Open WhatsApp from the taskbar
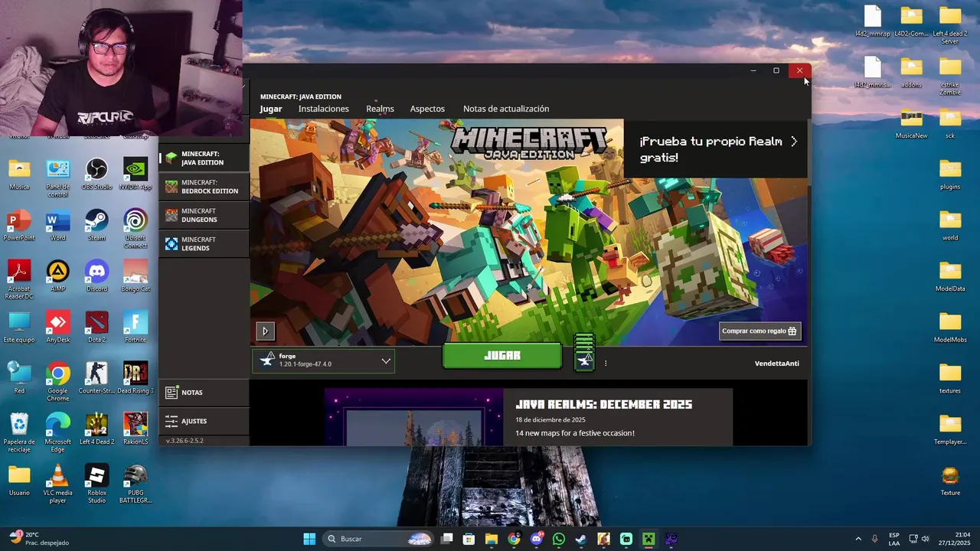The width and height of the screenshot is (980, 551). click(x=559, y=539)
